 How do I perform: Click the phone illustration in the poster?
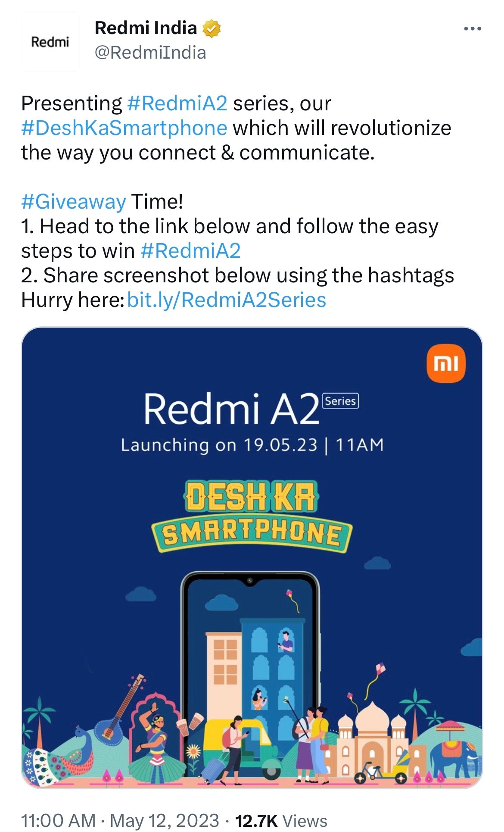pos(250,672)
